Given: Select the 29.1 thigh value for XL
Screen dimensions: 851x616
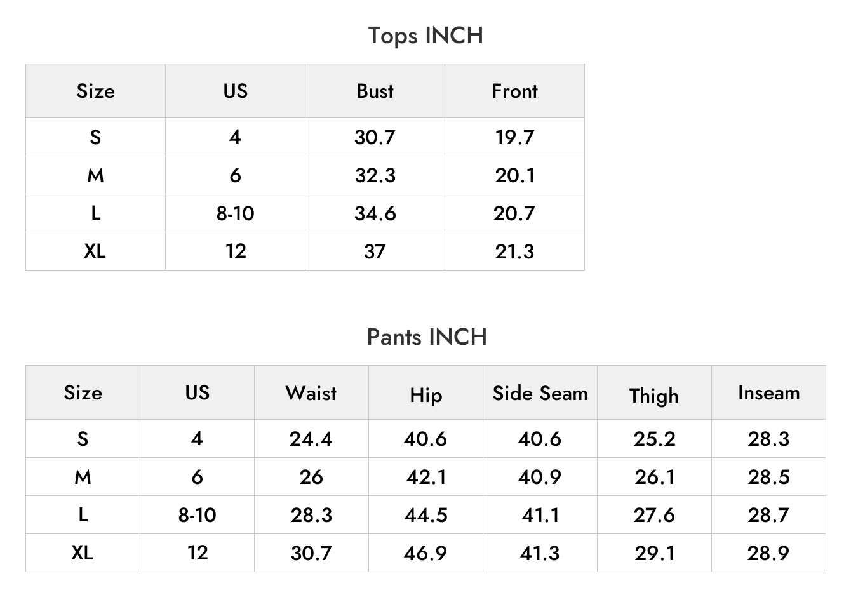Looking at the screenshot, I should (654, 553).
